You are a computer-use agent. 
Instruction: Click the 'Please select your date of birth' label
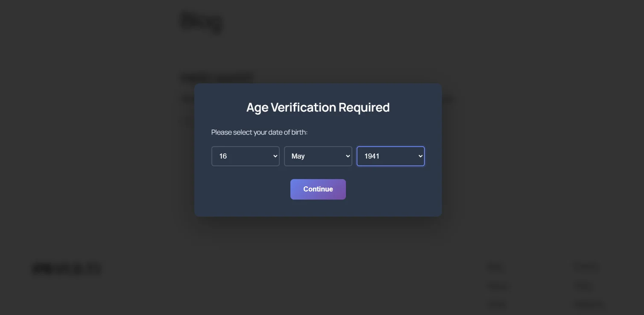259,132
